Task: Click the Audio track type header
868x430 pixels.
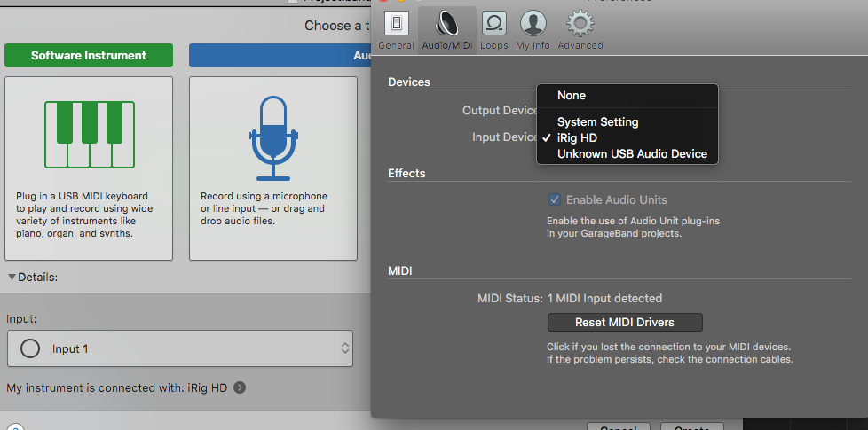Action: pyautogui.click(x=280, y=55)
